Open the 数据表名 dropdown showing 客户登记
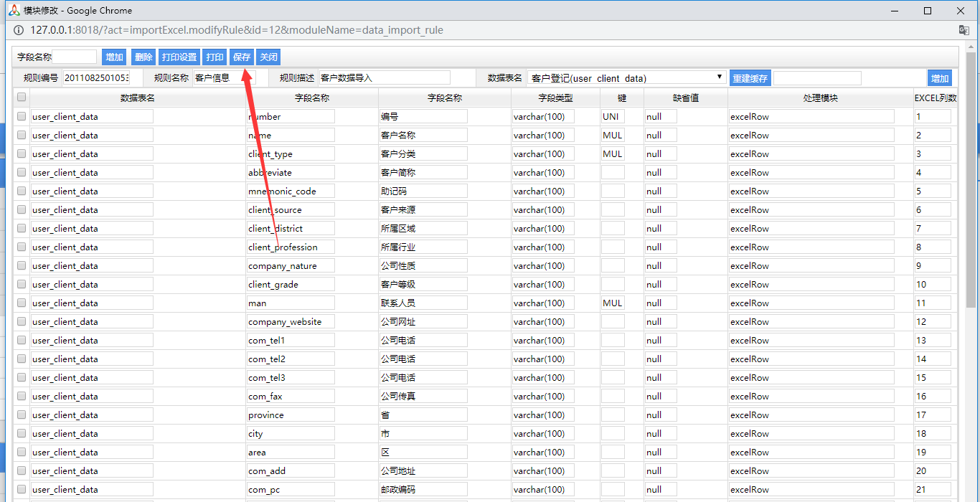980x502 pixels. pos(627,77)
